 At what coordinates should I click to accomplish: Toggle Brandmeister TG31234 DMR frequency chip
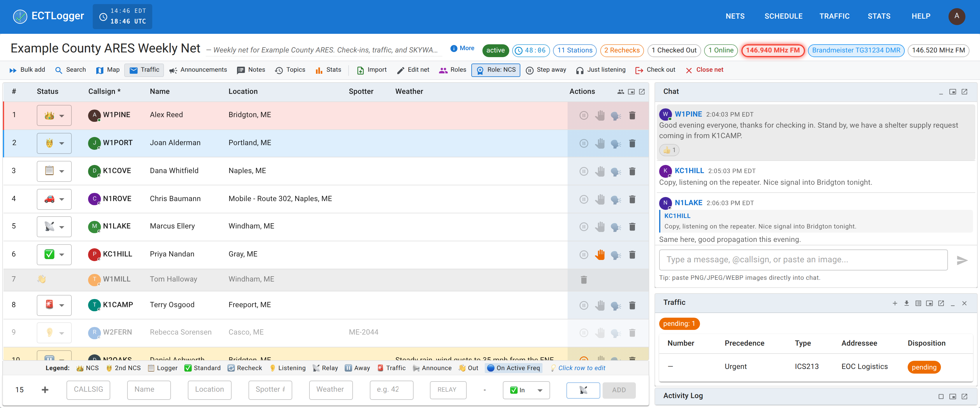click(855, 50)
